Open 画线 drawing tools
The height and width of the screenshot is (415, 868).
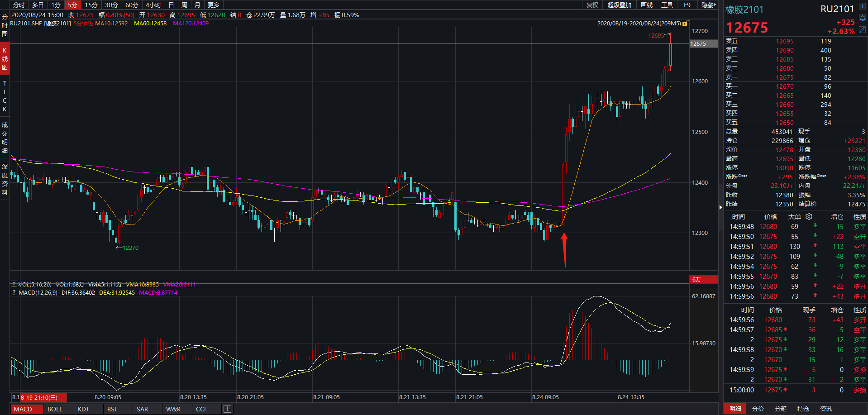point(647,5)
